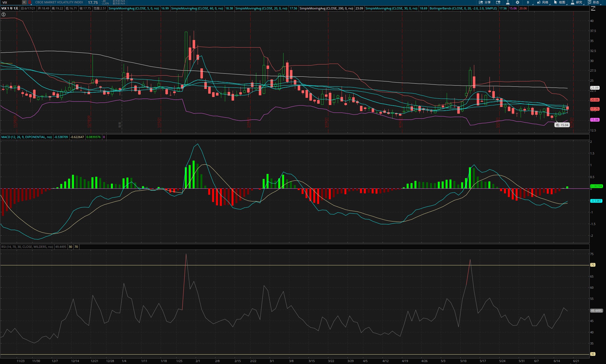This screenshot has height=364, width=606.
Task: Click the MACD study label
Action: (x=26, y=137)
